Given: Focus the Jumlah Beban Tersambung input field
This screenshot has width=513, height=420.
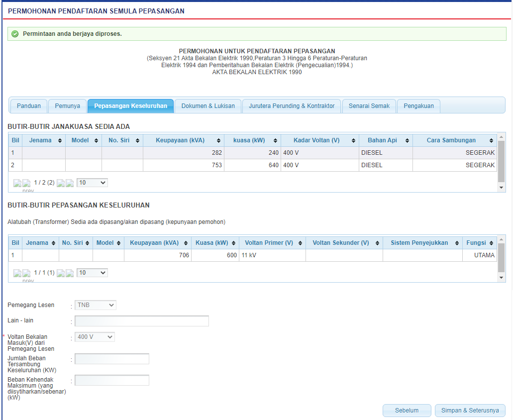Looking at the screenshot, I should coord(112,359).
